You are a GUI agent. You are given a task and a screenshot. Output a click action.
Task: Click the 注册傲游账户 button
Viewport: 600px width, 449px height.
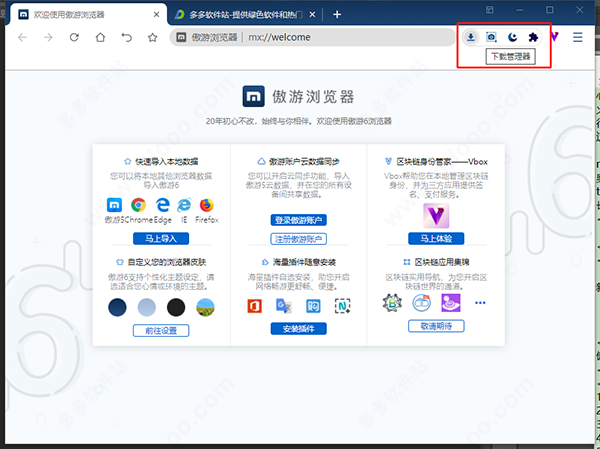(x=298, y=239)
